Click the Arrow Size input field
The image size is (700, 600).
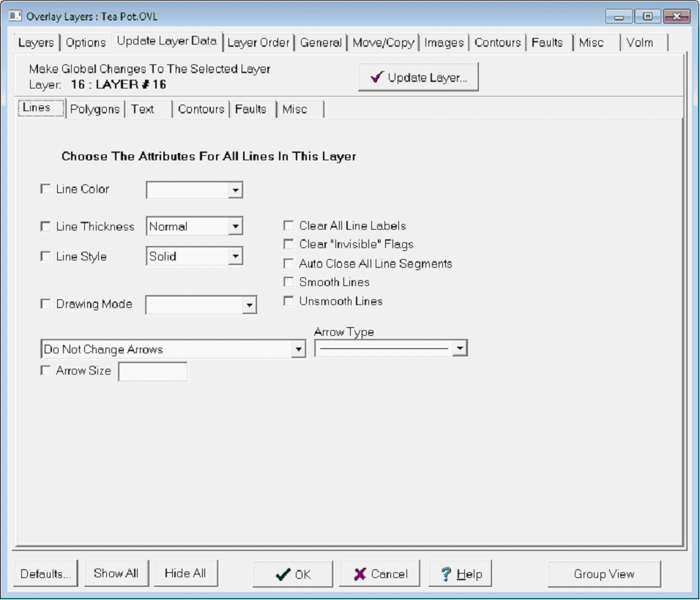coord(152,372)
